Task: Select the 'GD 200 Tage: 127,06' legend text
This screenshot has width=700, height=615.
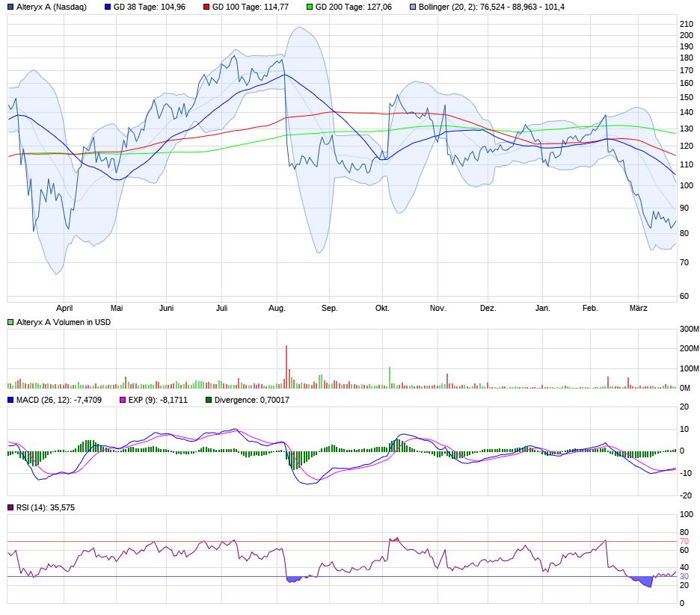Action: (354, 7)
